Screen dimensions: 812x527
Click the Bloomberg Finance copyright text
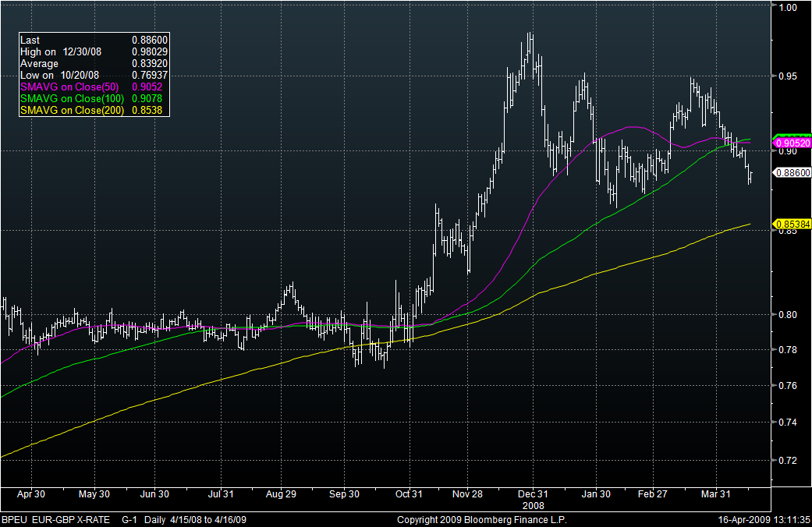(x=481, y=520)
